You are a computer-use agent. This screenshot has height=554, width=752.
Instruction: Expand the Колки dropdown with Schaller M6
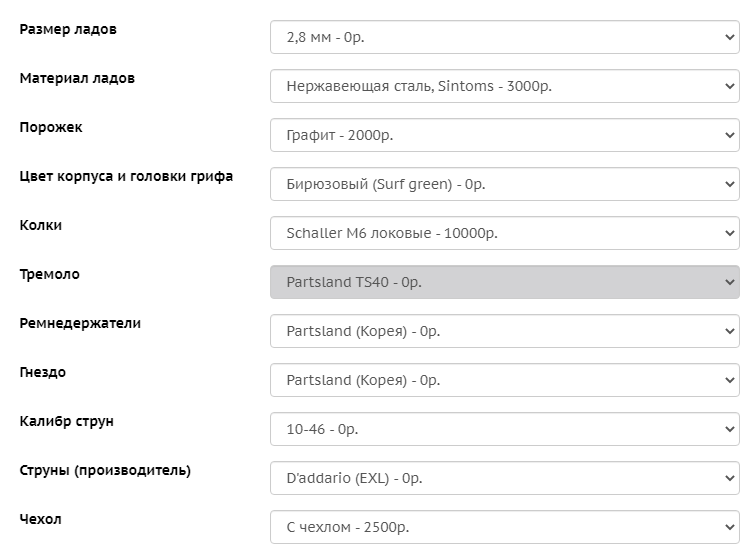(x=504, y=233)
